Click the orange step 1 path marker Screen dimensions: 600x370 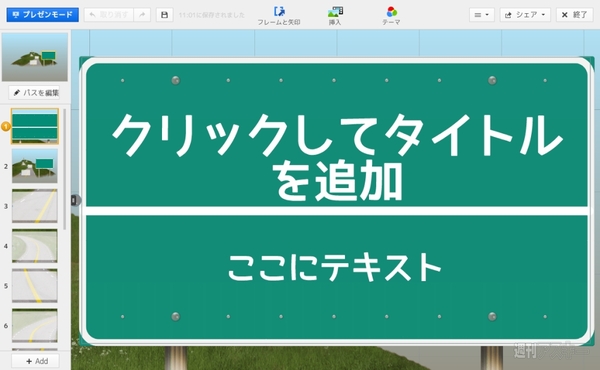pos(6,126)
